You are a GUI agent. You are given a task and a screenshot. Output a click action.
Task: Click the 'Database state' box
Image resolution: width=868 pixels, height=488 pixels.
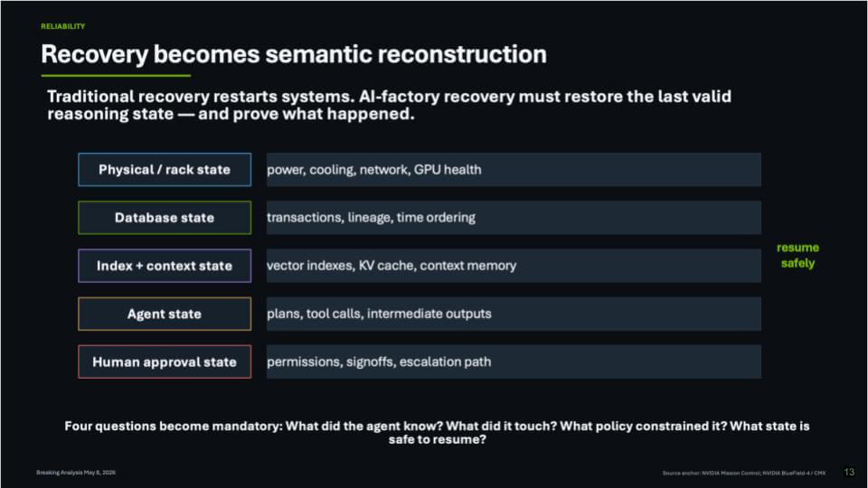(x=165, y=218)
